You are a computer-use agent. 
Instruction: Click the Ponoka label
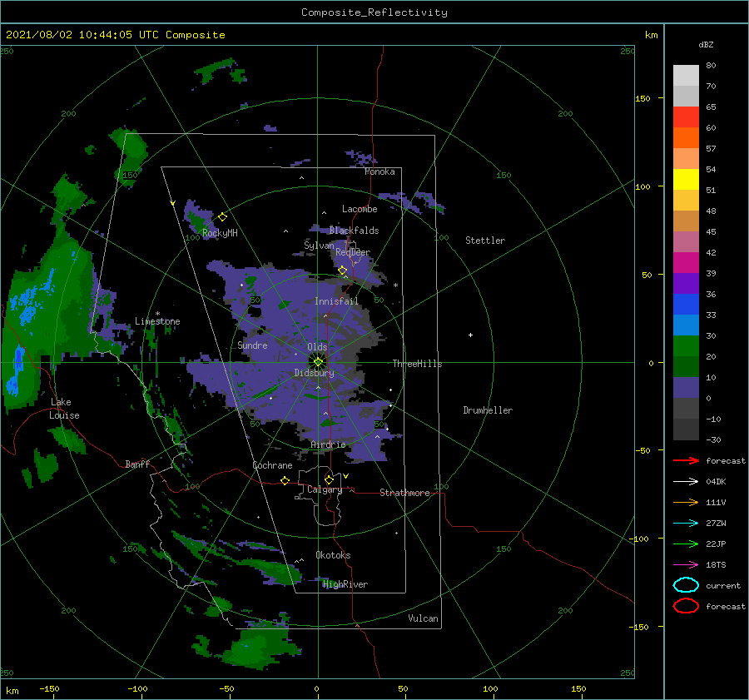379,171
